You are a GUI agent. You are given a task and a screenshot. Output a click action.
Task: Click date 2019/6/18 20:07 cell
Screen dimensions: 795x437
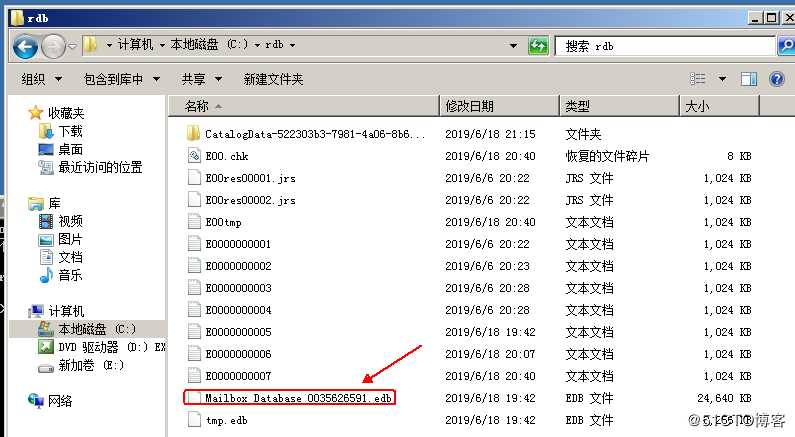[x=490, y=354]
